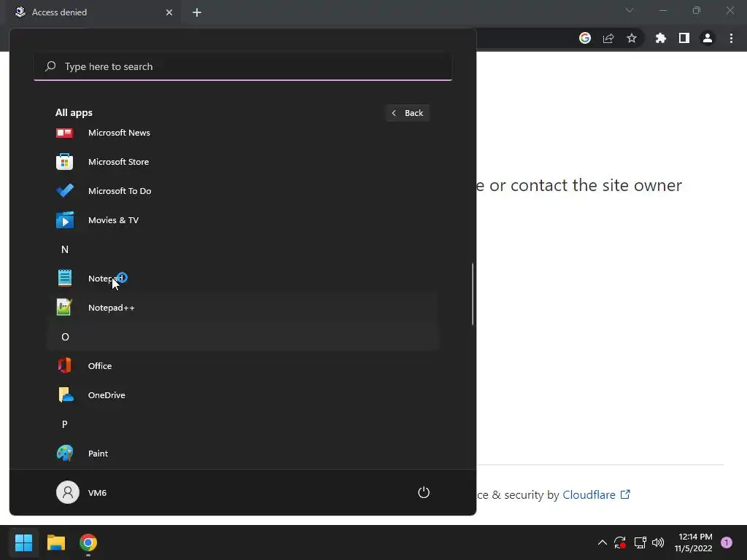747x560 pixels.
Task: Click the Microsoft Store label
Action: [119, 162]
